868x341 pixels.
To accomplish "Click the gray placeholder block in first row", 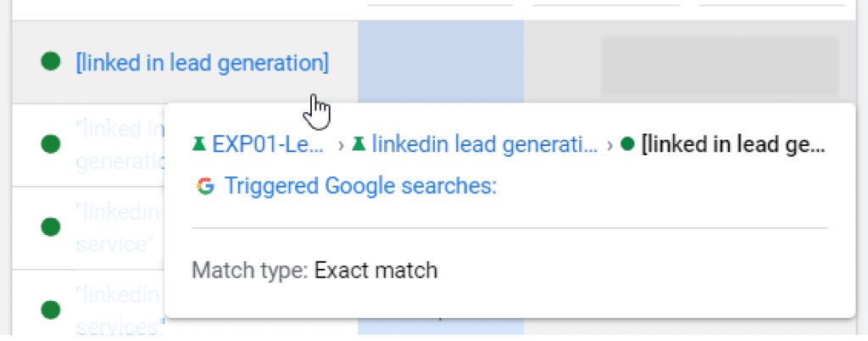I will [719, 65].
